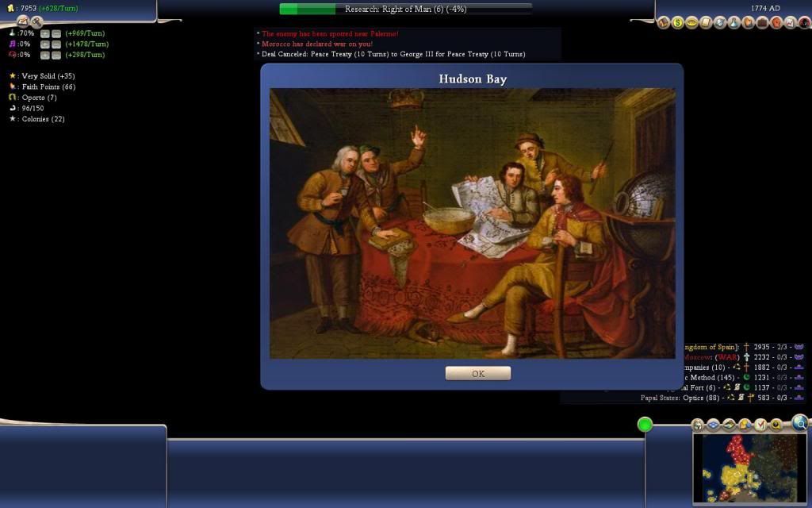This screenshot has height=508, width=812.
Task: Open the Domestic Advisor at top right
Action: pyautogui.click(x=663, y=23)
